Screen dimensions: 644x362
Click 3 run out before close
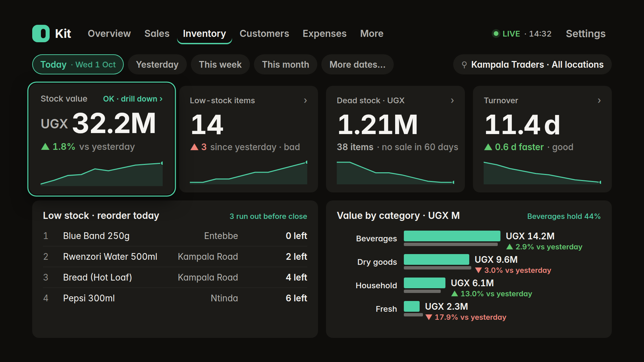(x=268, y=216)
